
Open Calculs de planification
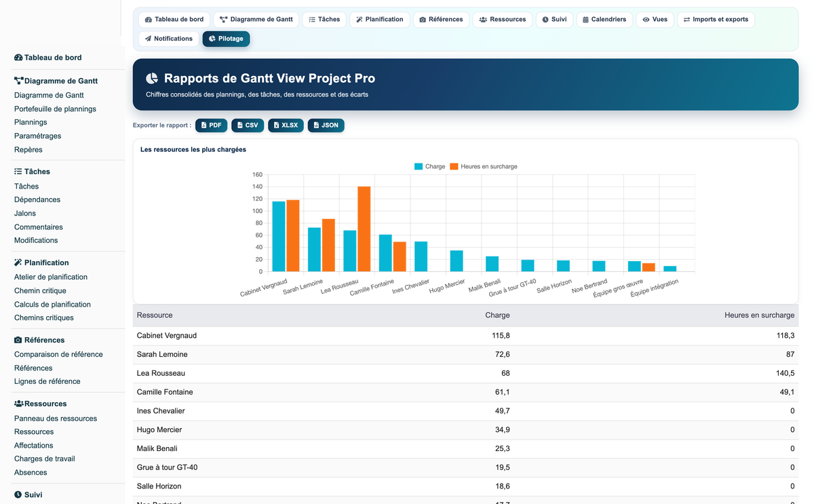click(x=52, y=305)
